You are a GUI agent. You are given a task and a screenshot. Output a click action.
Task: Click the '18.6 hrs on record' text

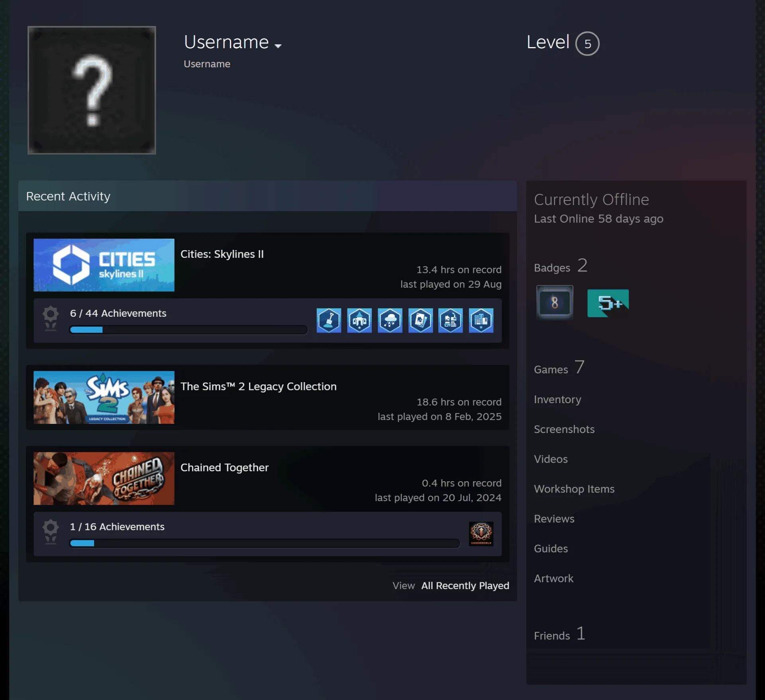459,402
